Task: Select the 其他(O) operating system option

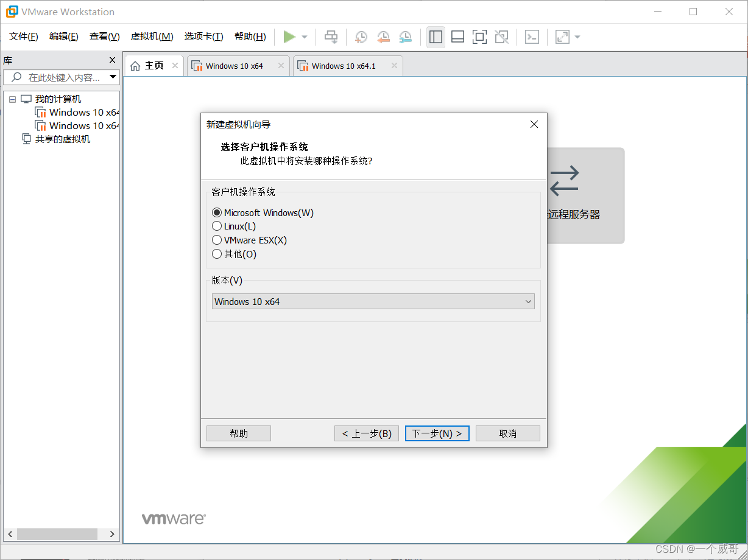Action: (x=217, y=254)
